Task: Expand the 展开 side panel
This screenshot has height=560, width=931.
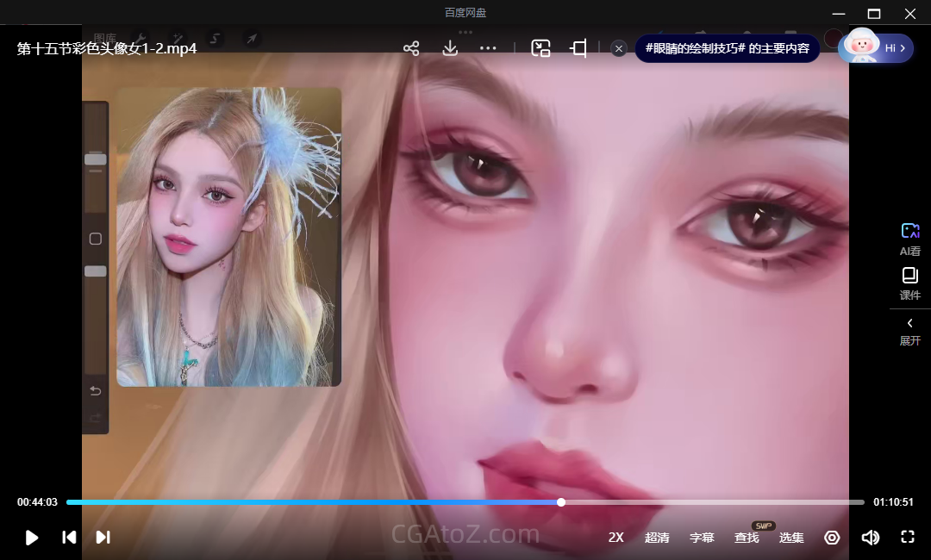Action: [909, 331]
